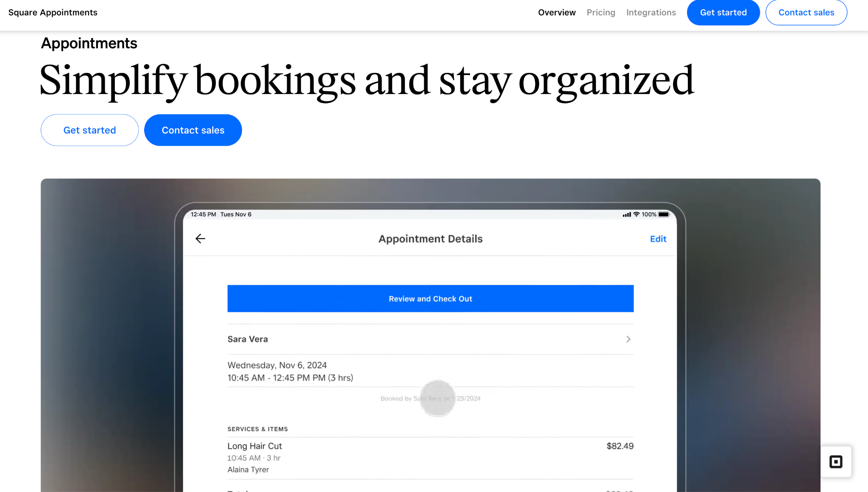Click the Edit link for the appointment
The image size is (868, 492).
click(x=657, y=239)
